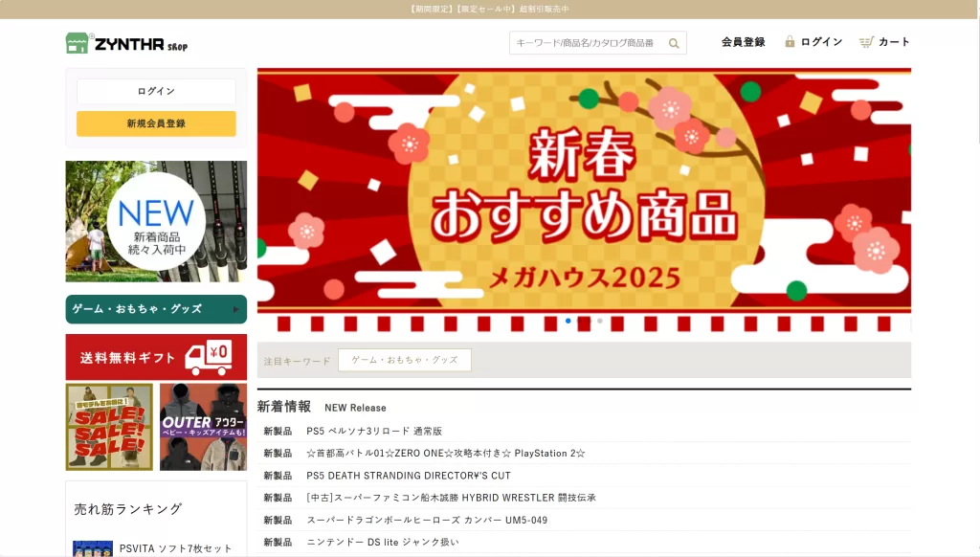Open the OUTER アウター promotional thumbnail

pos(203,427)
